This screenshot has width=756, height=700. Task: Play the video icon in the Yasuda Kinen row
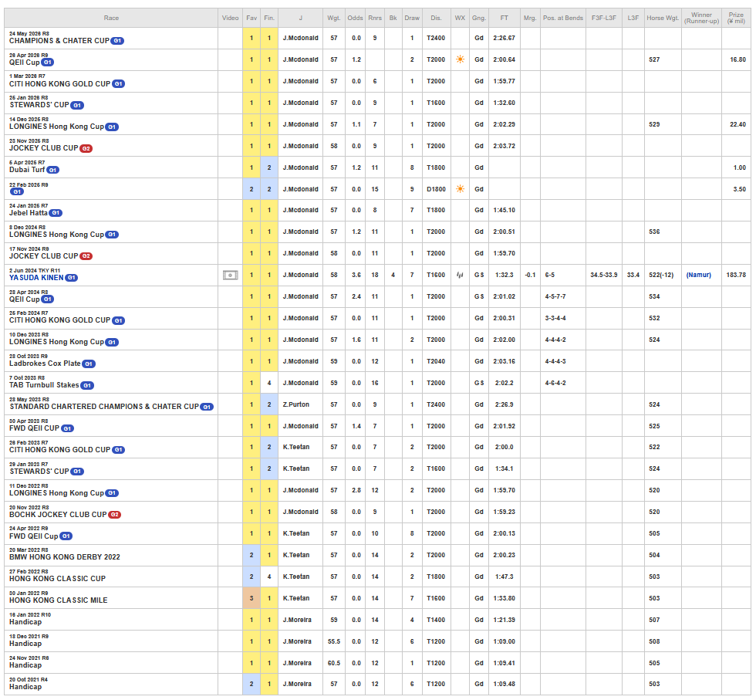[230, 275]
